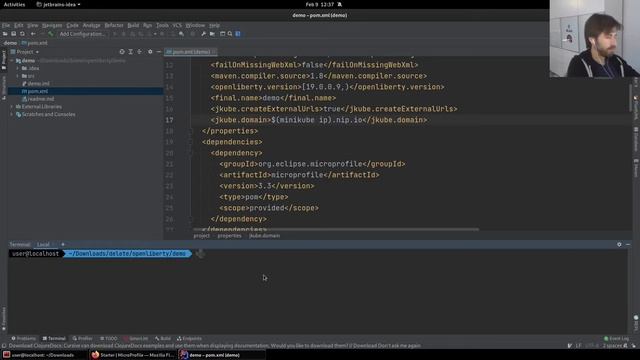The image size is (640, 360).
Task: Click the 2 spaces indent status entry
Action: (x=612, y=346)
